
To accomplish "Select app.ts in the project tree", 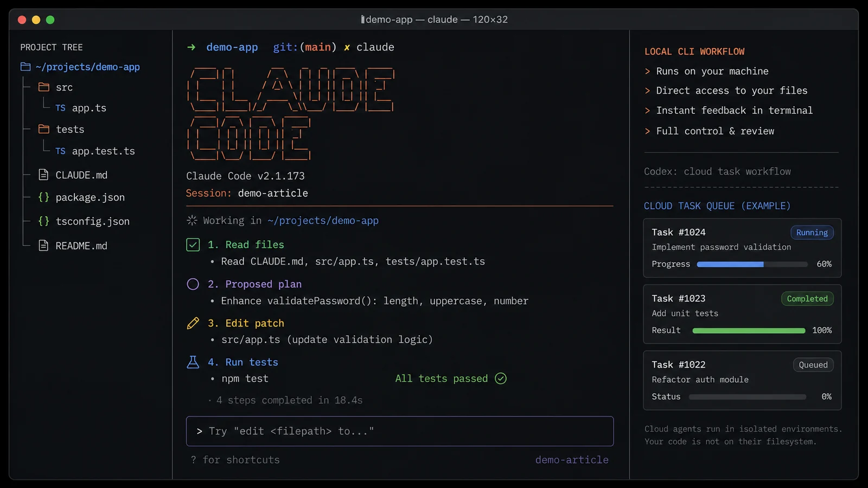I will click(89, 108).
